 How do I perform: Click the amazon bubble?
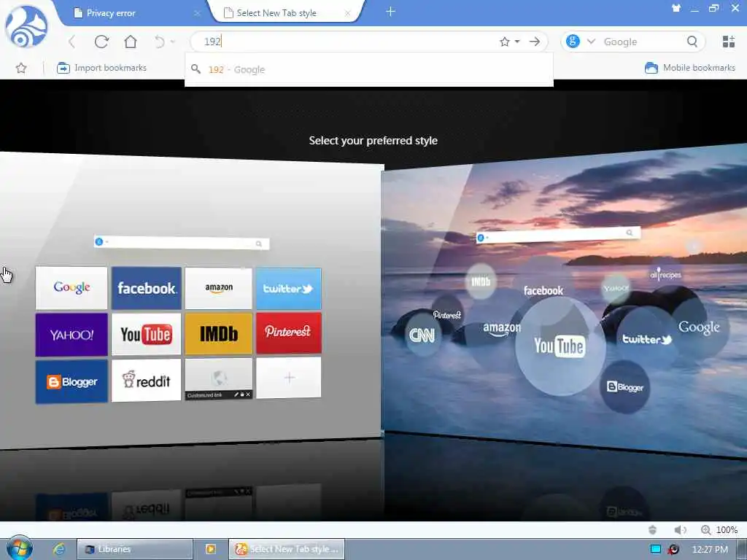[502, 329]
